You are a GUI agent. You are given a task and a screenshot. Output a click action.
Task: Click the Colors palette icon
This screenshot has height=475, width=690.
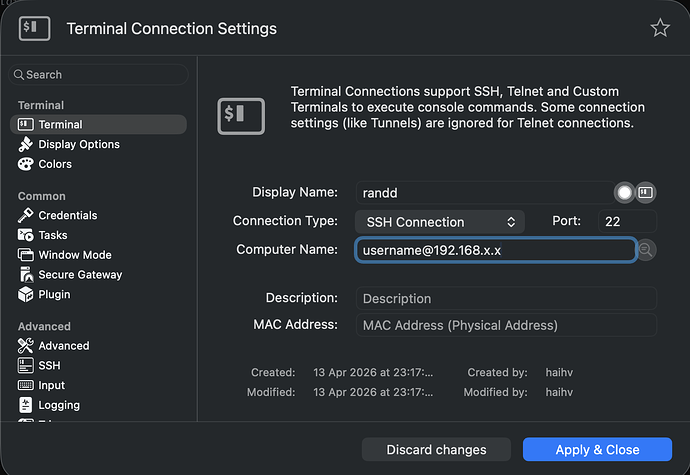[x=26, y=164]
